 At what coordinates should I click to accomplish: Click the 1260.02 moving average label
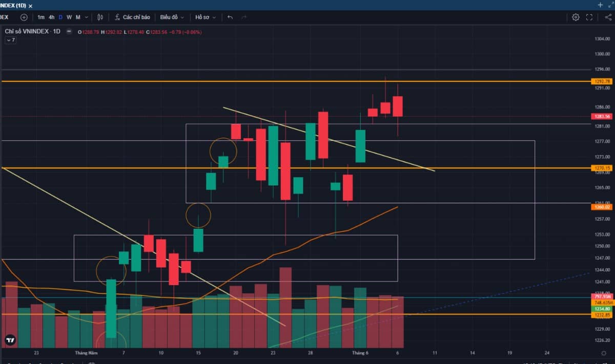coord(602,207)
